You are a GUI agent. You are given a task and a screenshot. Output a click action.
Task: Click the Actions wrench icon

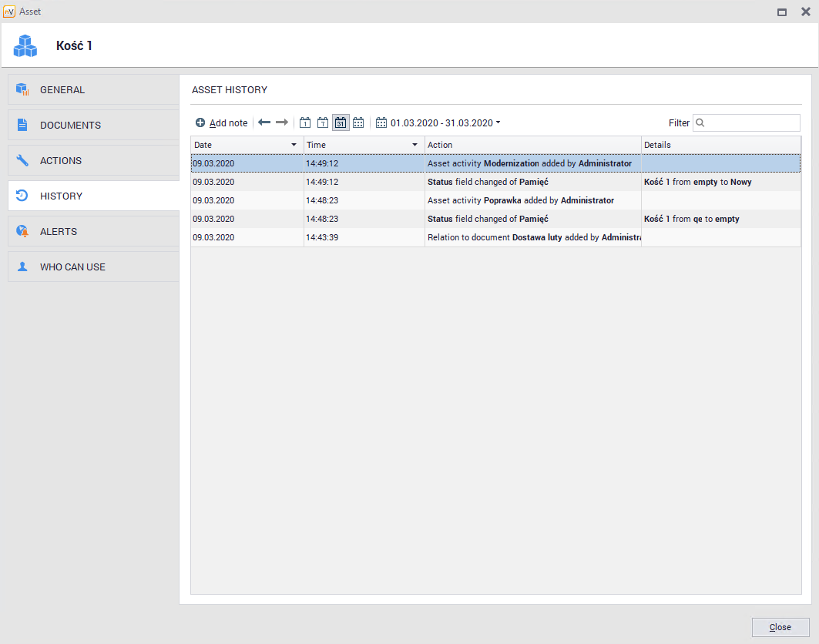point(22,160)
